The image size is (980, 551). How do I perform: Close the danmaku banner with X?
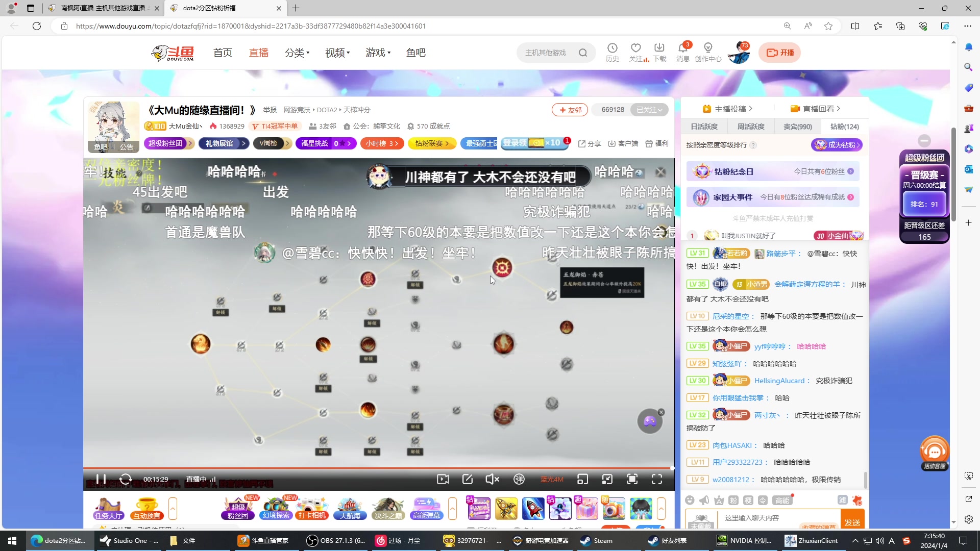point(660,172)
